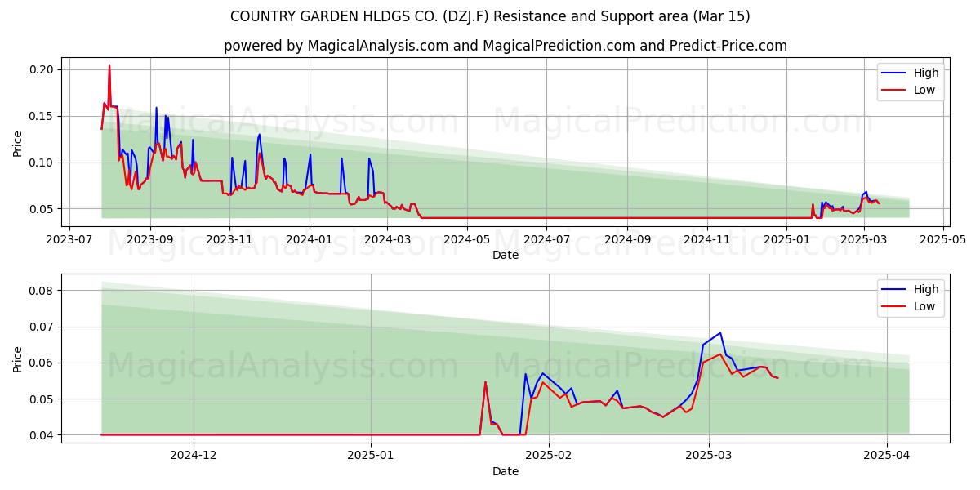Click the 'Price' y-axis label of top chart

coord(18,142)
